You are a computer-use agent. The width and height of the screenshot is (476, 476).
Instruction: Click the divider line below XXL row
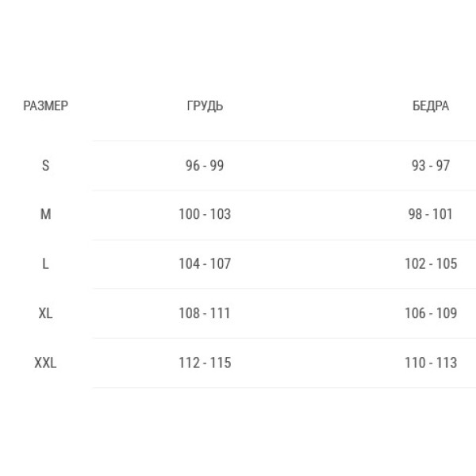pyautogui.click(x=284, y=388)
